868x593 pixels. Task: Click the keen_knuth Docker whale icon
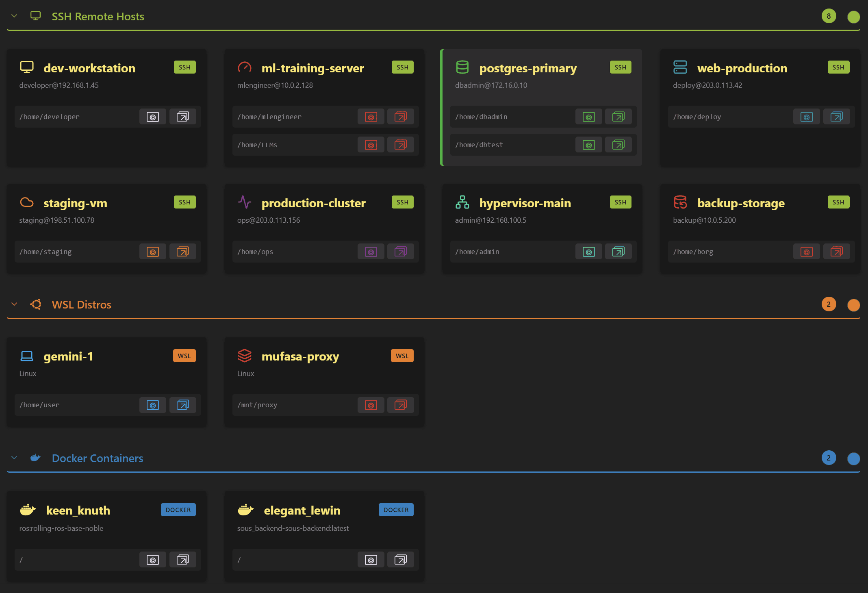coord(28,510)
